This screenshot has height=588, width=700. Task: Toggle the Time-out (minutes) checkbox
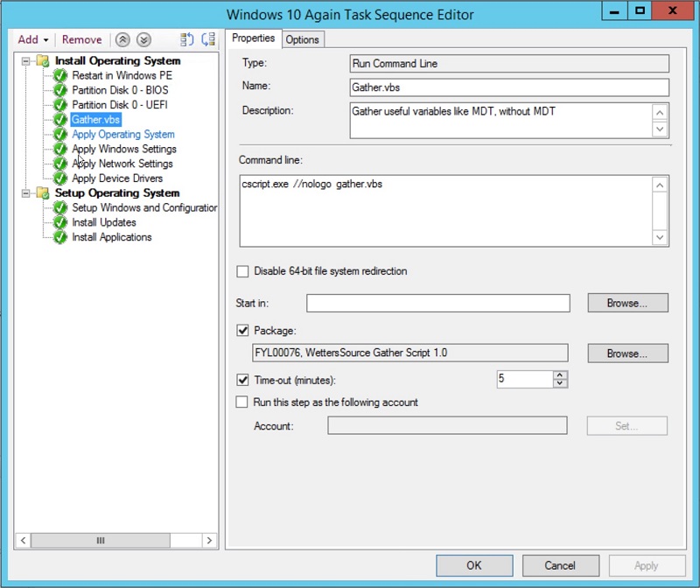[x=242, y=380]
